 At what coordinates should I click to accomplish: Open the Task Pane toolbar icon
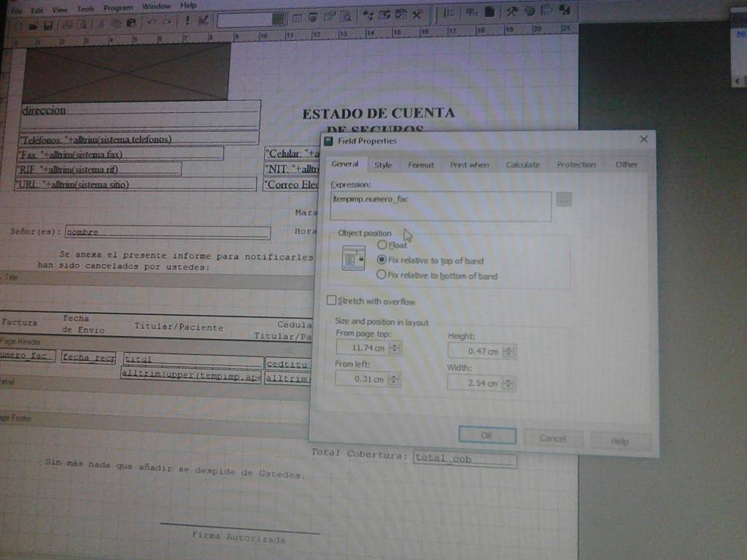pos(400,15)
